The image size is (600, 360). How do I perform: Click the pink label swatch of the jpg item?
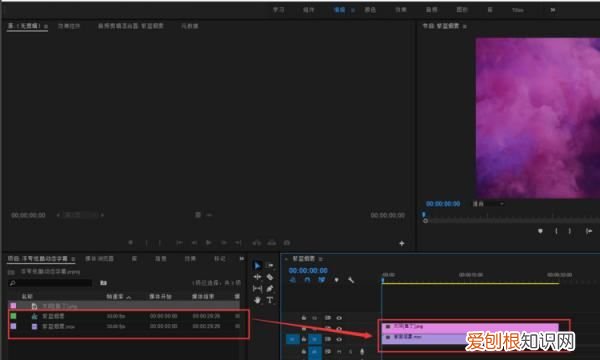coord(13,306)
